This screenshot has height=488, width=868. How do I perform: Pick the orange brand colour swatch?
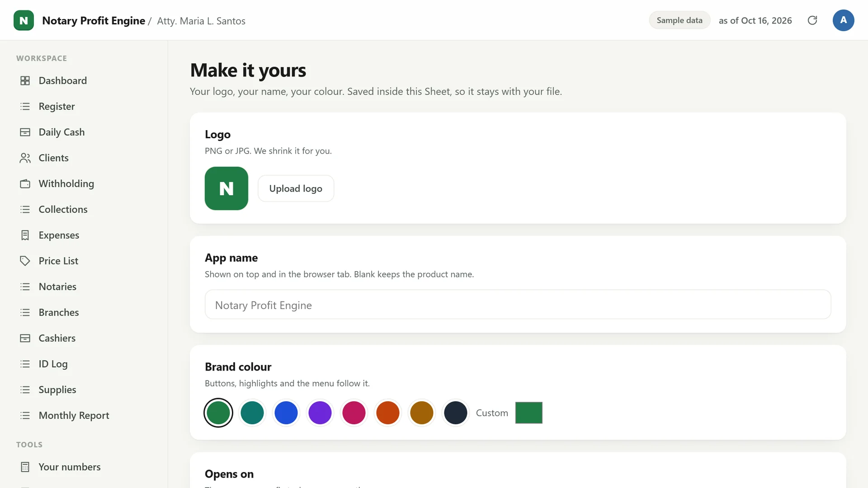pyautogui.click(x=388, y=413)
